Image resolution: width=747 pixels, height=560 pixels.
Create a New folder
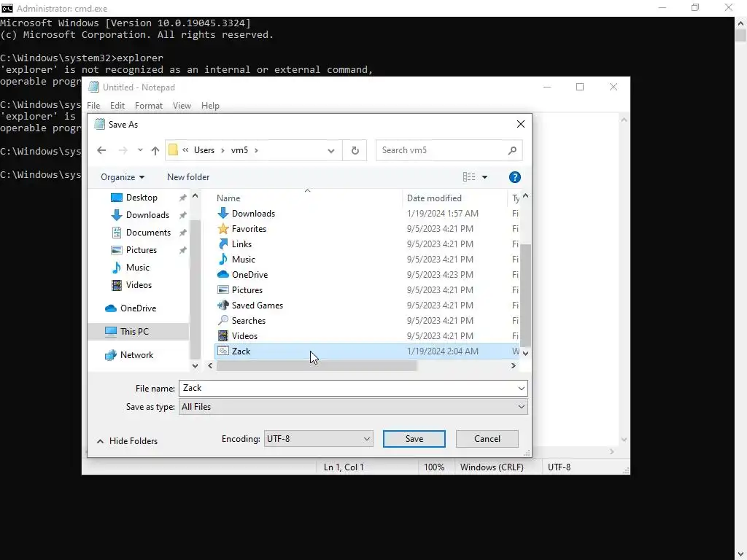[188, 177]
